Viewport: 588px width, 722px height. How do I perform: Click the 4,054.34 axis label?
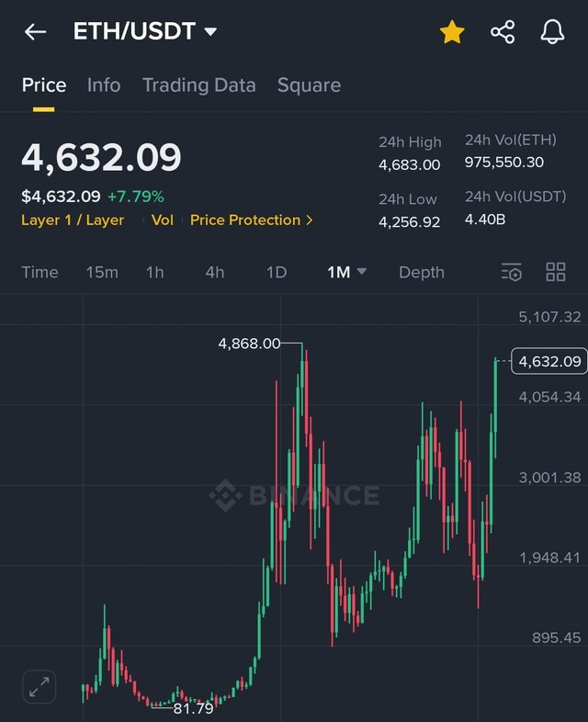549,397
